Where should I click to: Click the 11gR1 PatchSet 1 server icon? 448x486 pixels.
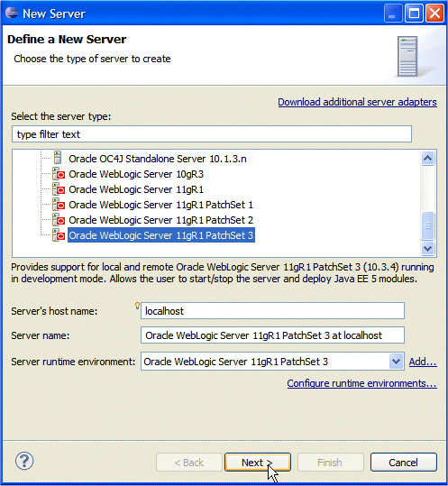[x=59, y=205]
